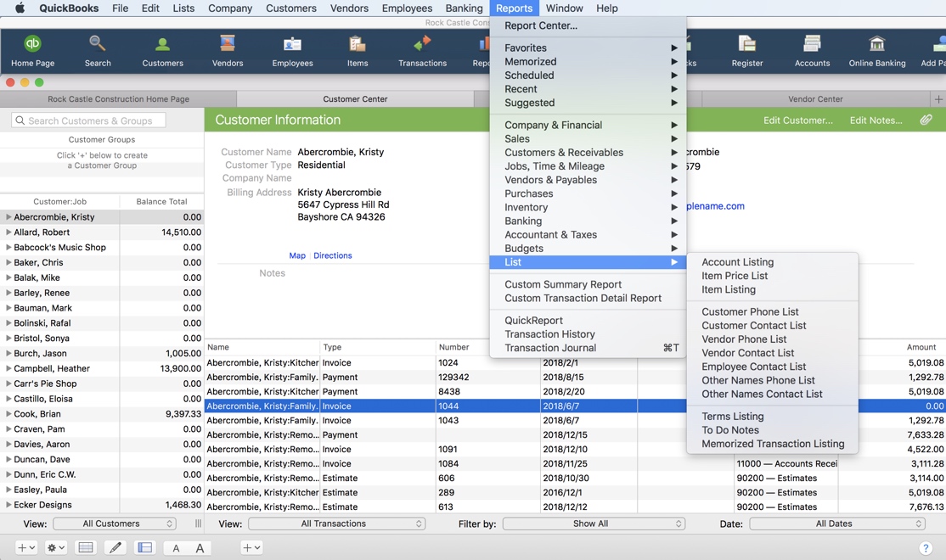
Task: Open the Online Banking icon
Action: pyautogui.click(x=877, y=51)
